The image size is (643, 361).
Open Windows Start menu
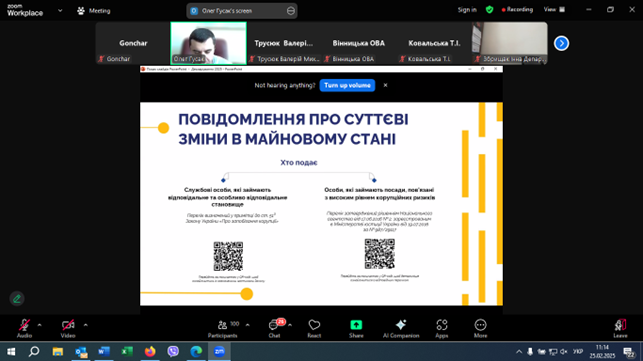(11, 352)
